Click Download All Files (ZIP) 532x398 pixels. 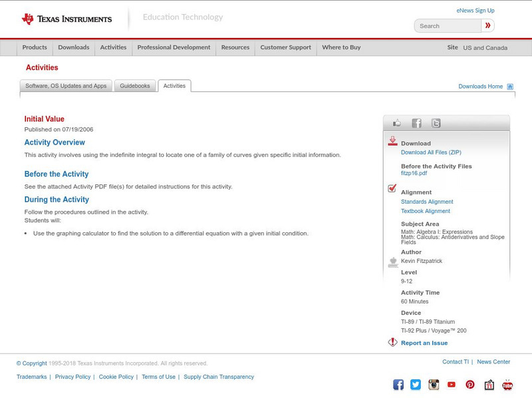431,152
